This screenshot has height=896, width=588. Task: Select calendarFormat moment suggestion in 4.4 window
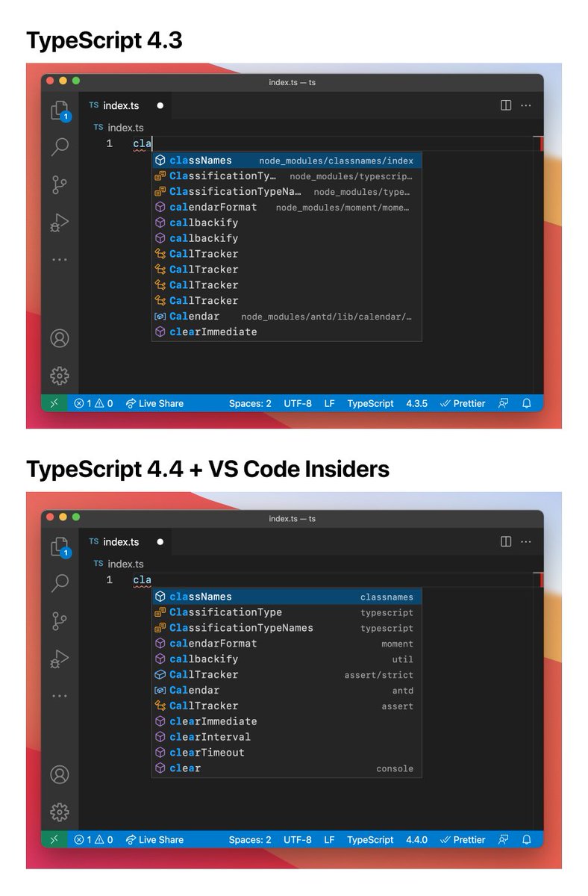(x=287, y=644)
